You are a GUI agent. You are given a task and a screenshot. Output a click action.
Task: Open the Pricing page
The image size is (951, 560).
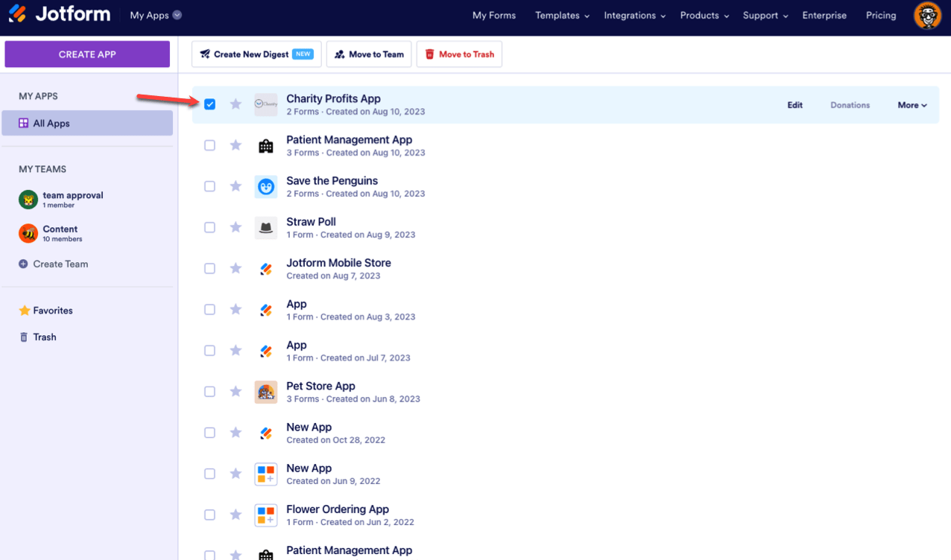tap(881, 15)
